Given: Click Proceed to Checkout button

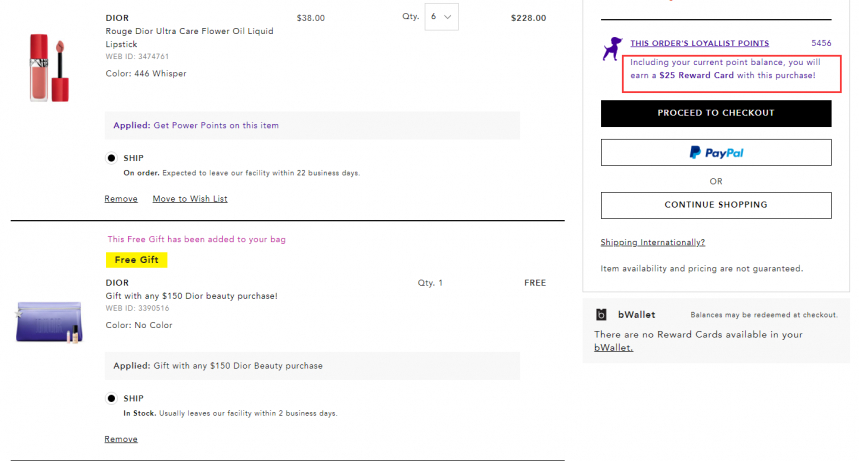Looking at the screenshot, I should 716,113.
